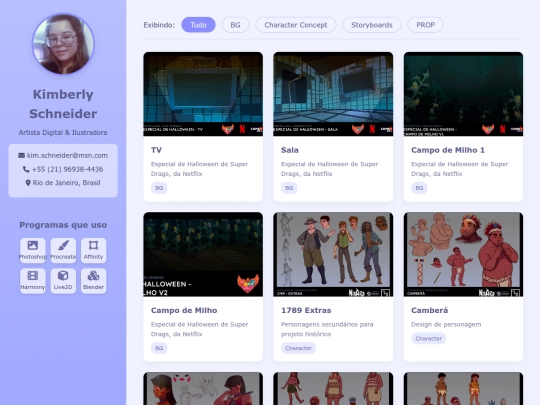The image size is (540, 405).
Task: Click the Rio de Janeiro, Brasil location
Action: 66,183
